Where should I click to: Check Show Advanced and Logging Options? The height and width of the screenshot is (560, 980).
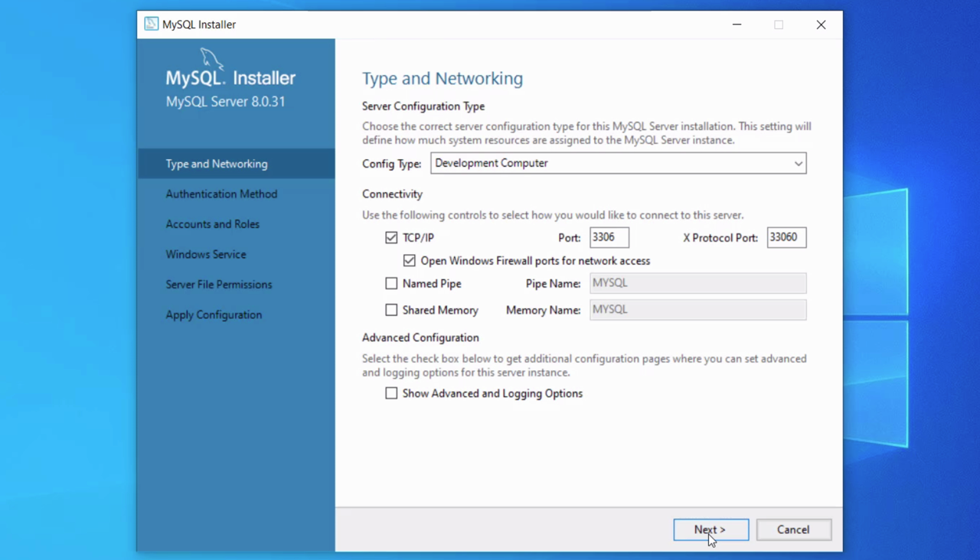pos(391,393)
